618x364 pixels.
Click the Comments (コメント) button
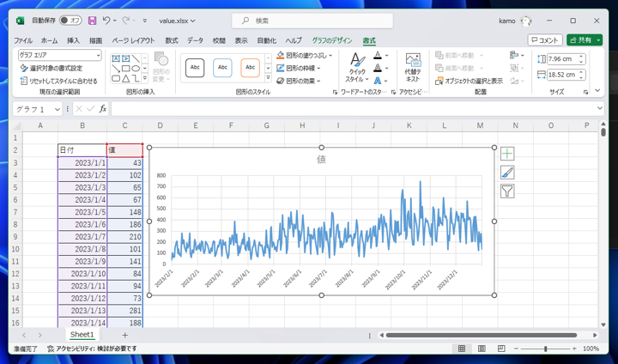coord(545,40)
